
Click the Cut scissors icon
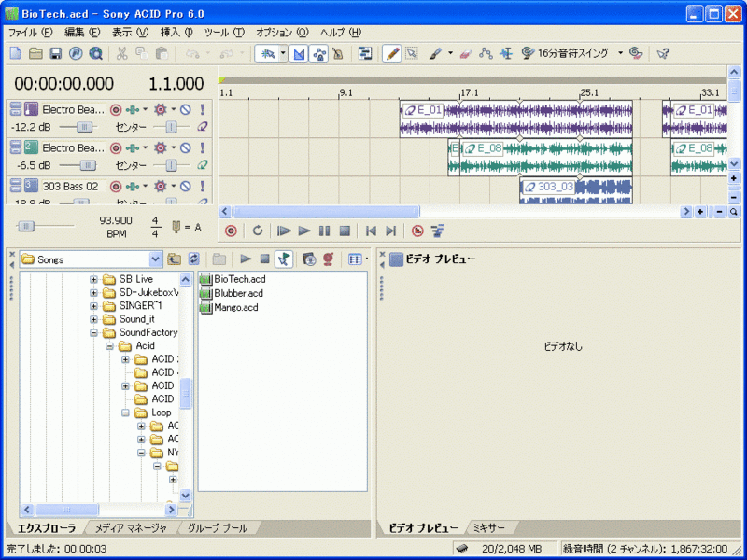pos(122,53)
